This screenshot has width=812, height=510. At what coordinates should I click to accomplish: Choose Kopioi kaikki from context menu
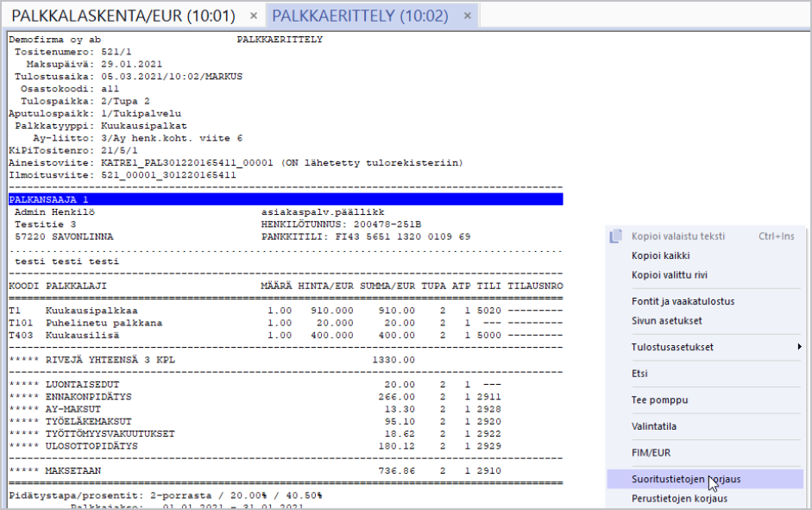click(660, 255)
